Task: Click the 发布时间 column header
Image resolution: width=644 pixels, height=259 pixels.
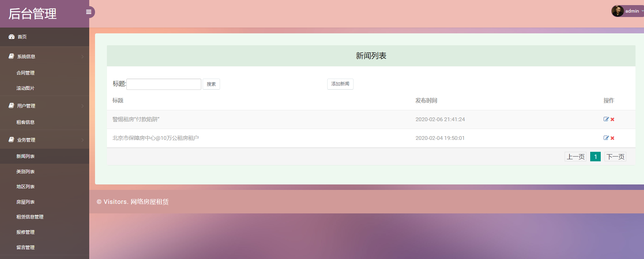Action: click(426, 100)
